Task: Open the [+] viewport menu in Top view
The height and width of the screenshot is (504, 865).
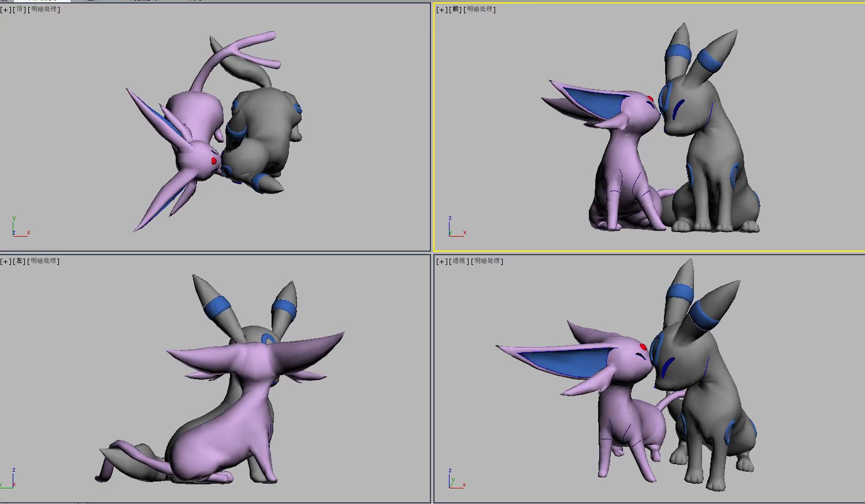Action: [x=6, y=9]
